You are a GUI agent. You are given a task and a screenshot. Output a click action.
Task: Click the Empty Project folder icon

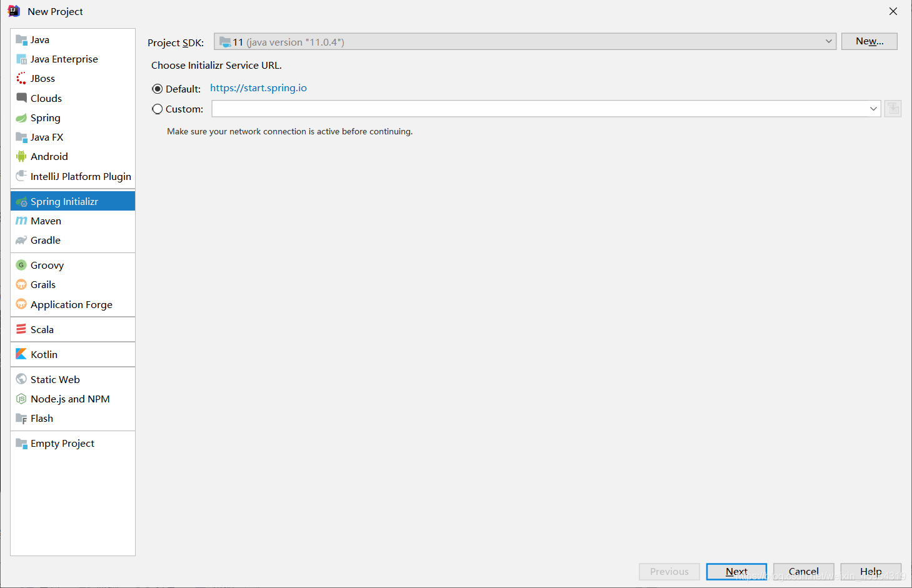21,444
